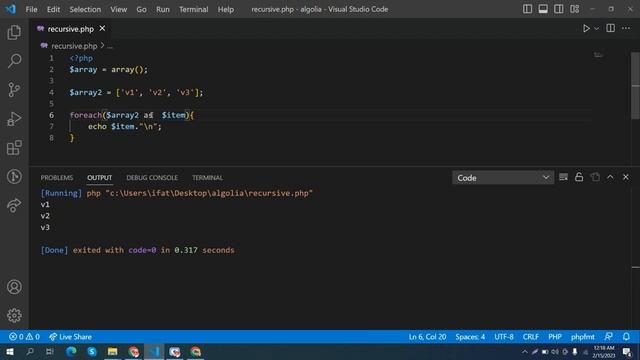Screen dimensions: 640x360
Task: Change encoding via UTF-8 status item
Action: coord(504,337)
